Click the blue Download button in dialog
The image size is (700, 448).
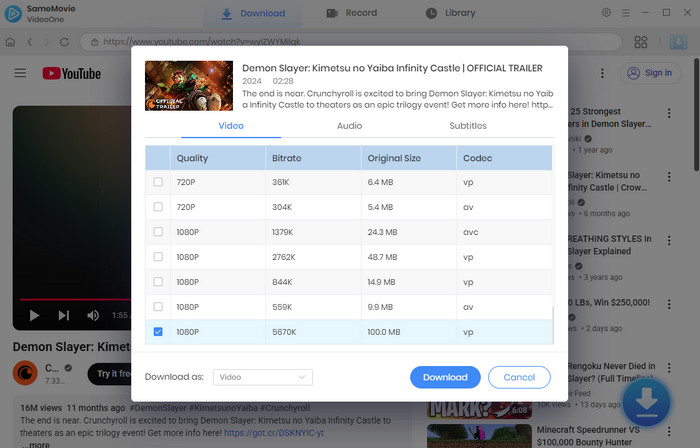(445, 377)
